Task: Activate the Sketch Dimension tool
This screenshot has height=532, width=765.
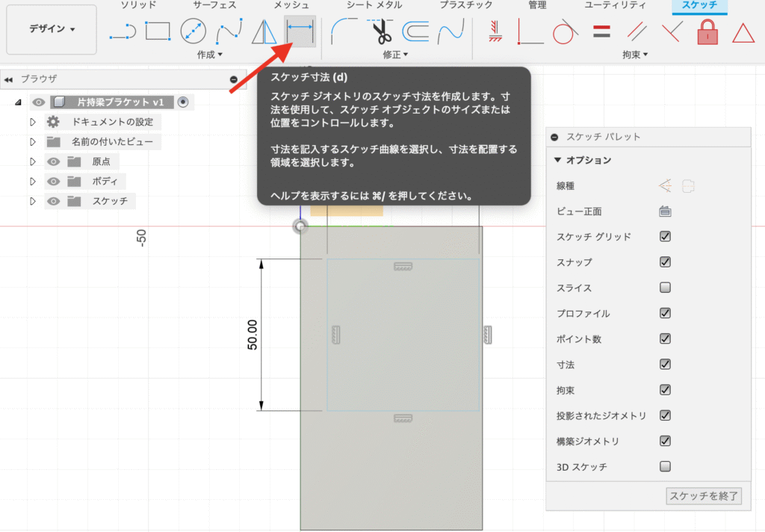Action: 300,31
